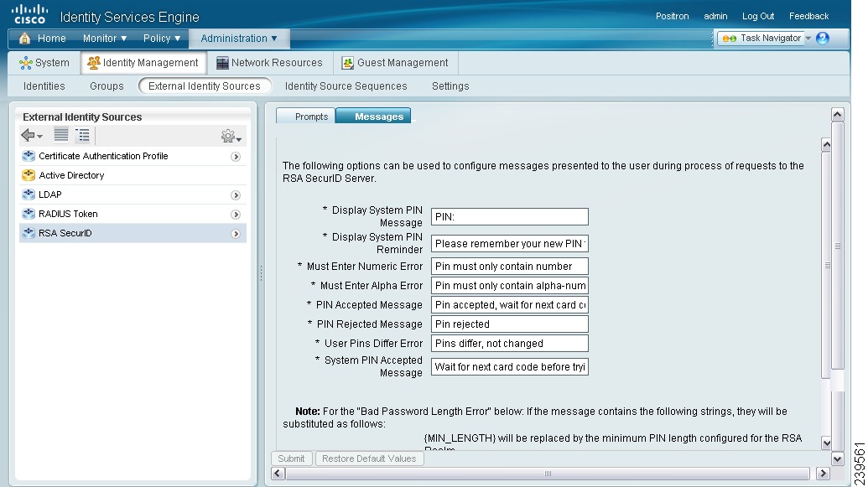Image resolution: width=868 pixels, height=487 pixels.
Task: Click Certificate Authentication Profile icon
Action: pos(29,156)
